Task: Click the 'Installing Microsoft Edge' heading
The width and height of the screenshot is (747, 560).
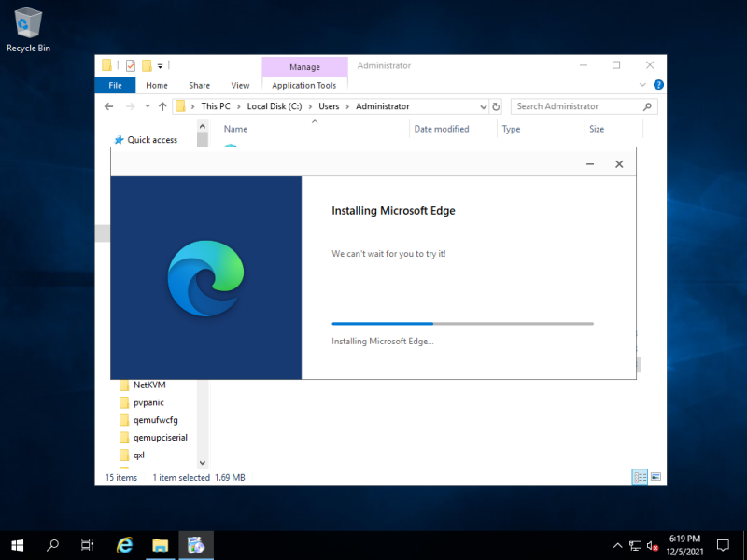Action: tap(393, 211)
